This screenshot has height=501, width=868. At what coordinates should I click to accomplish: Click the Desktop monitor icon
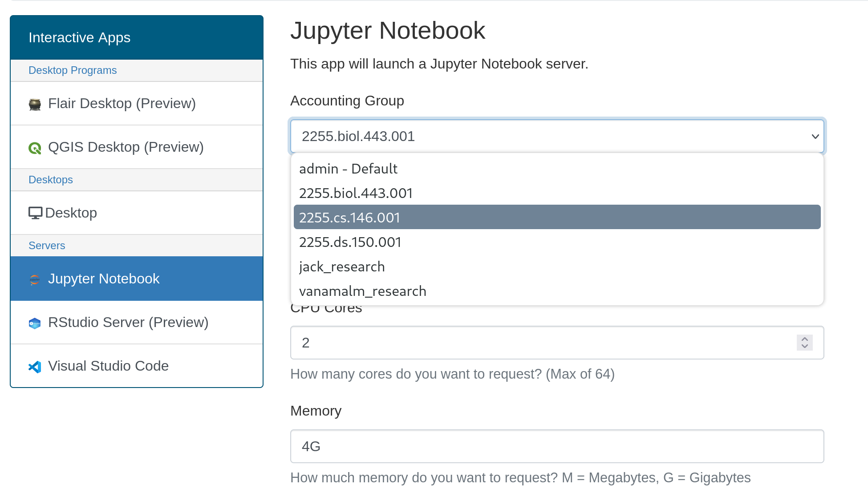(x=35, y=212)
